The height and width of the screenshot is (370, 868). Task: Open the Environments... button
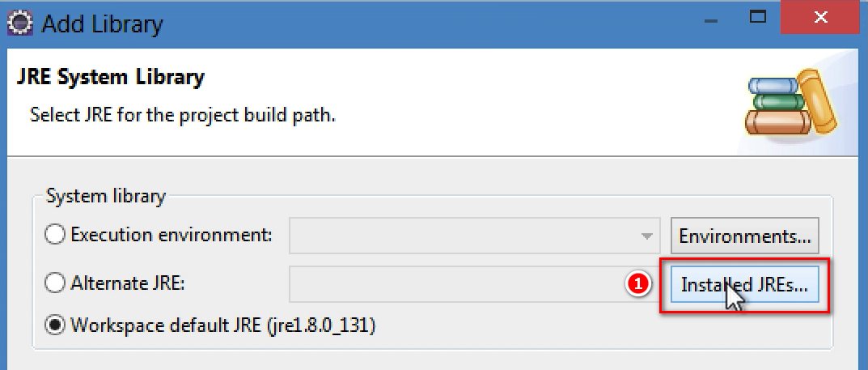click(744, 236)
